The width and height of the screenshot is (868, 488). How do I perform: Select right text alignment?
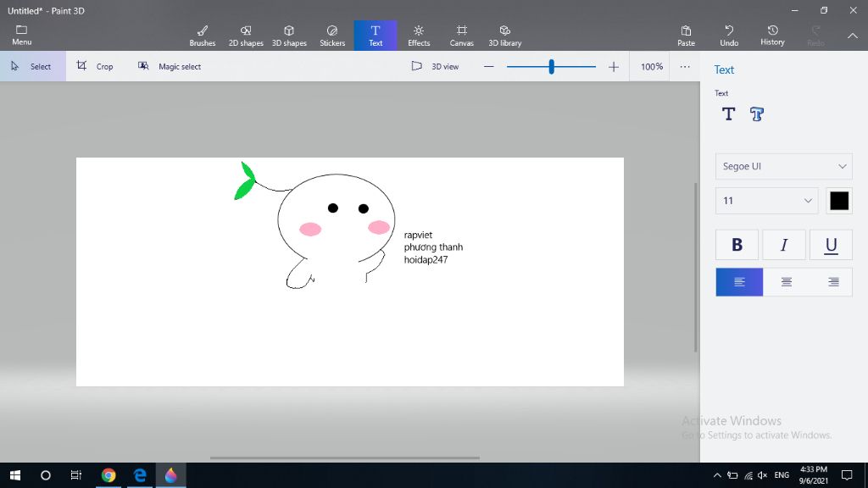pos(833,282)
